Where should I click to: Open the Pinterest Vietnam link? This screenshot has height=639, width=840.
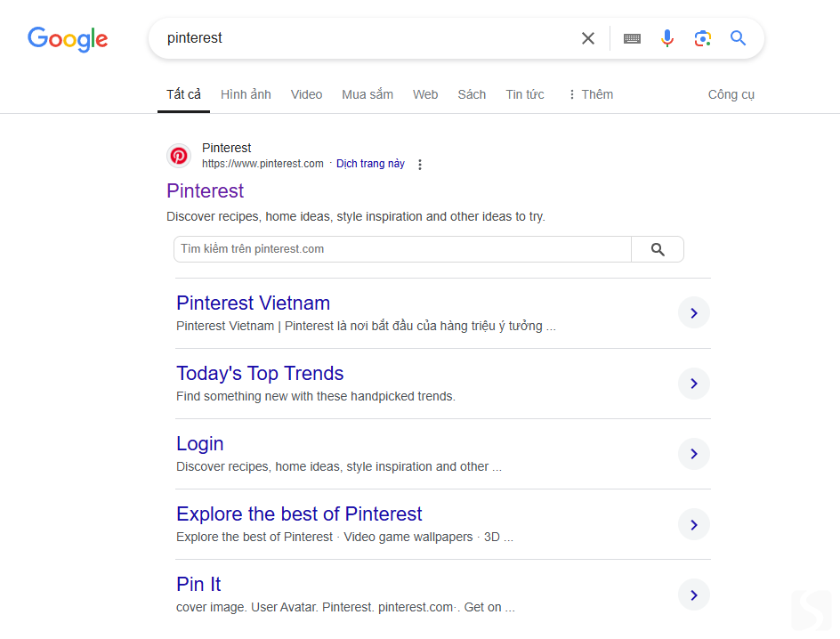(254, 303)
